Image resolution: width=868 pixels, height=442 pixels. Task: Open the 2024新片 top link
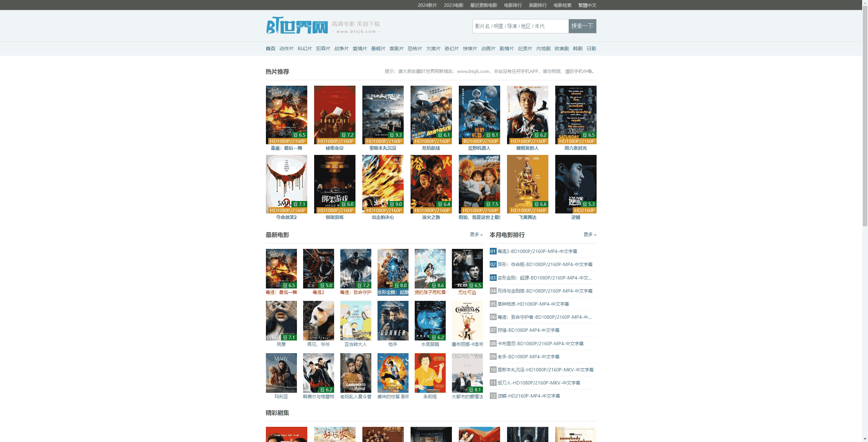point(427,5)
